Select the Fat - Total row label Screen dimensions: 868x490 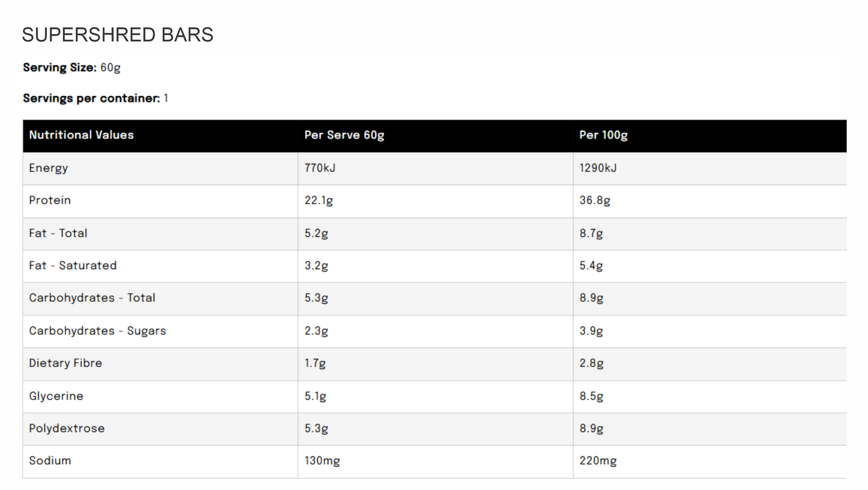pos(58,233)
